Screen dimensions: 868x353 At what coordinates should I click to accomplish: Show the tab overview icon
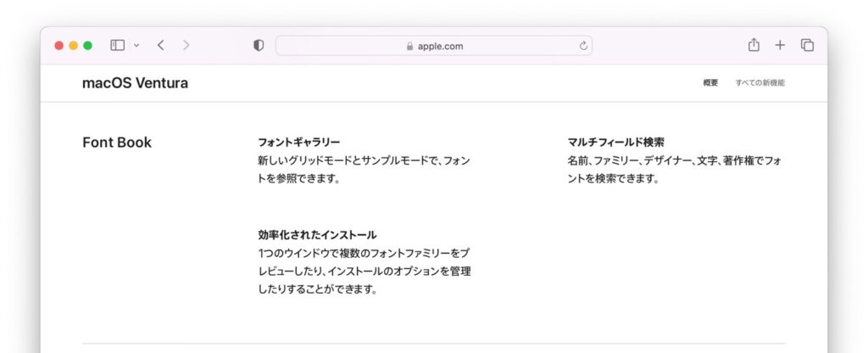pyautogui.click(x=807, y=46)
